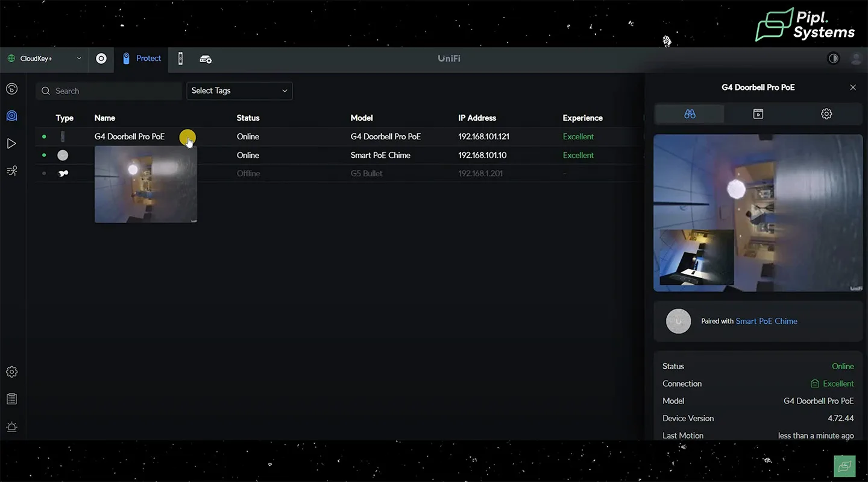Viewport: 868px width, 482px height.
Task: Sort by the Experience column header
Action: 582,118
